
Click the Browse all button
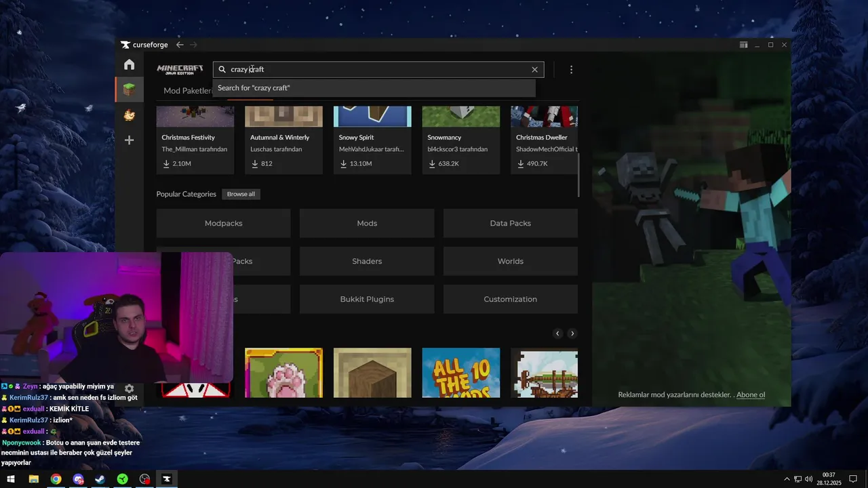pyautogui.click(x=241, y=194)
